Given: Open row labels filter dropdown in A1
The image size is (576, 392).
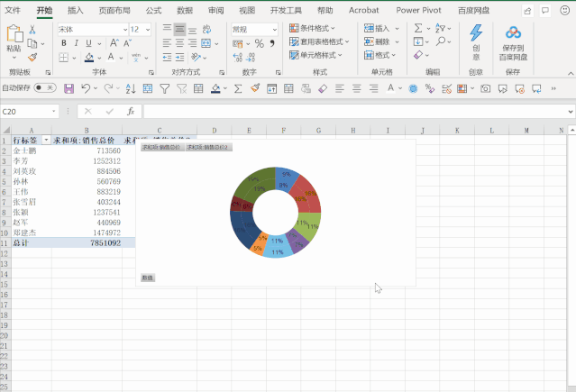Looking at the screenshot, I should pos(46,140).
